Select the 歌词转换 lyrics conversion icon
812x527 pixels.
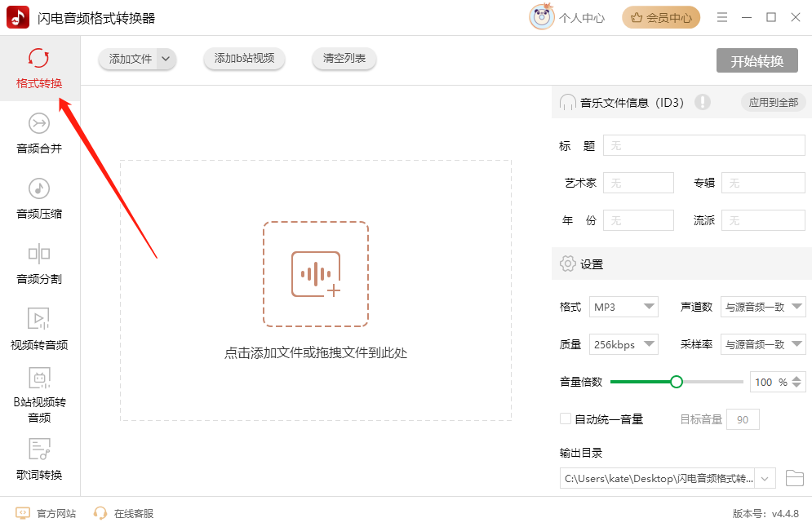39,449
